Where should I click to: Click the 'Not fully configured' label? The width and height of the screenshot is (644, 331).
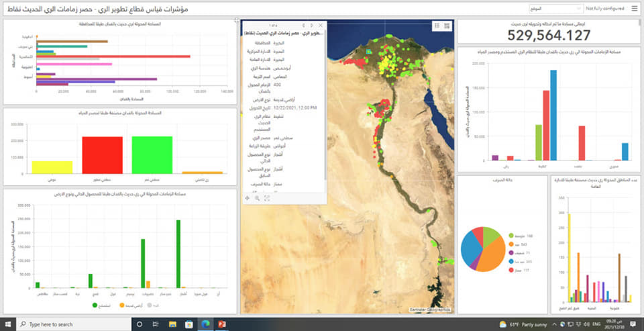605,9
